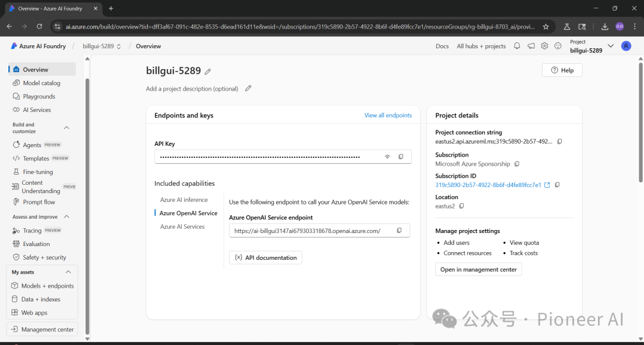
Task: Click the API Key field
Action: pyautogui.click(x=283, y=157)
